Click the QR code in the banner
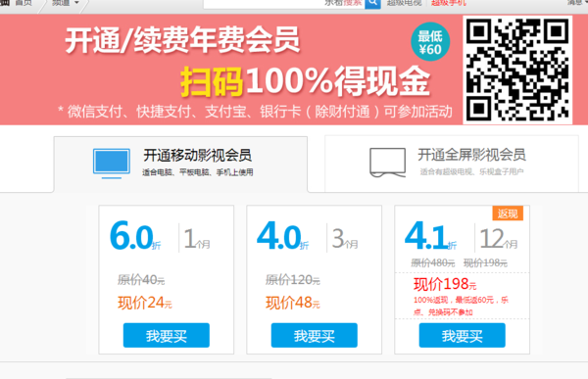The height and width of the screenshot is (379, 588). 517,70
